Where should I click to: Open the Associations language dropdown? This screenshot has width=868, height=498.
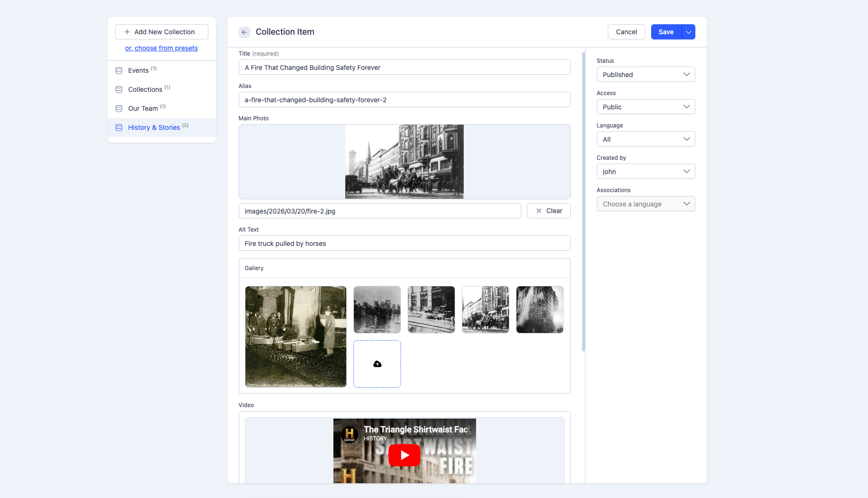pos(645,204)
